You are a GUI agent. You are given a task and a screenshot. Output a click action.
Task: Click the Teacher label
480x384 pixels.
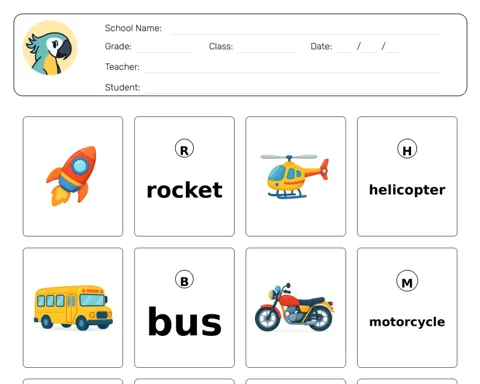[x=122, y=67]
